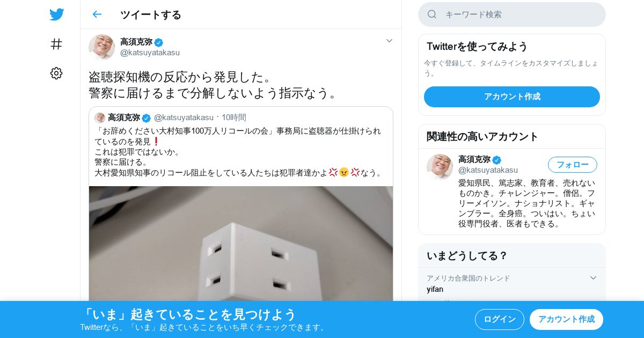Viewport: 644px width, 338px height.
Task: Click アカウント作成 in the bottom banner
Action: (x=566, y=319)
